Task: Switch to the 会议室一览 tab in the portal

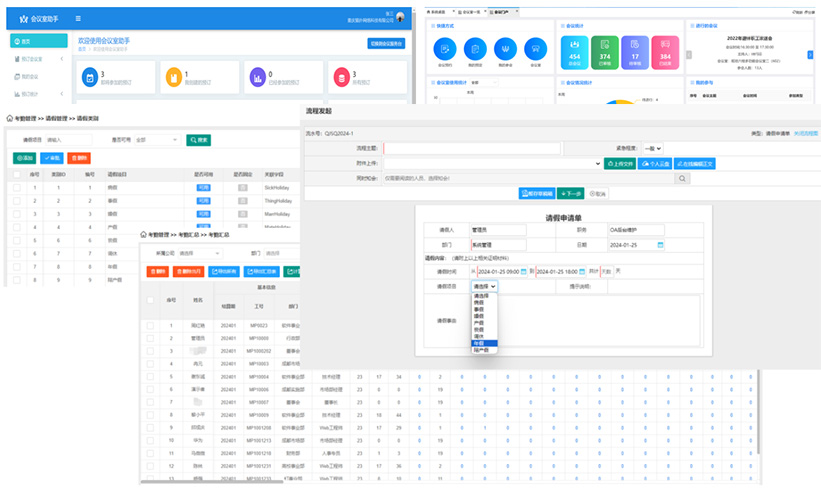Action: pyautogui.click(x=469, y=12)
